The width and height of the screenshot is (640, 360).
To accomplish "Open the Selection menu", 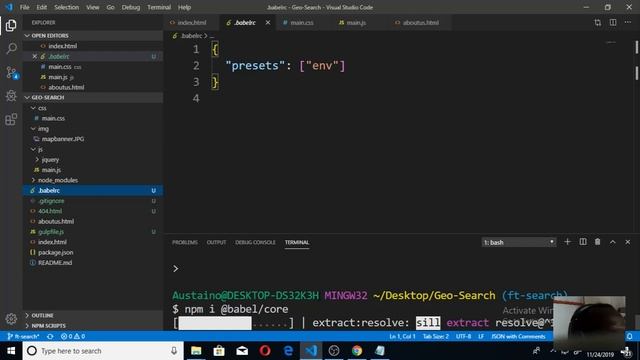I will click(x=67, y=7).
